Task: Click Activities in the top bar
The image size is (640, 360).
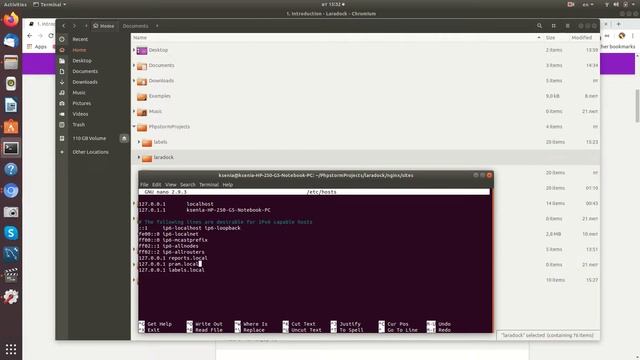Action: [x=15, y=4]
